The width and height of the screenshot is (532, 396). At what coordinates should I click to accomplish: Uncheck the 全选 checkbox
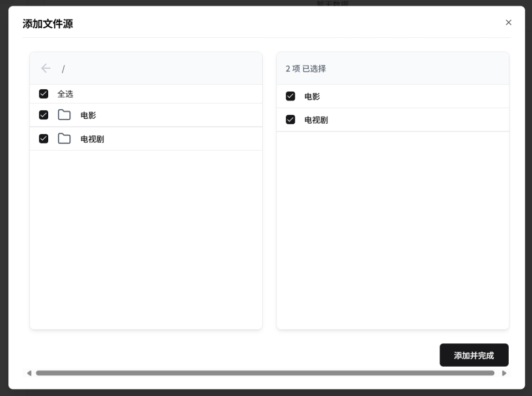point(43,94)
